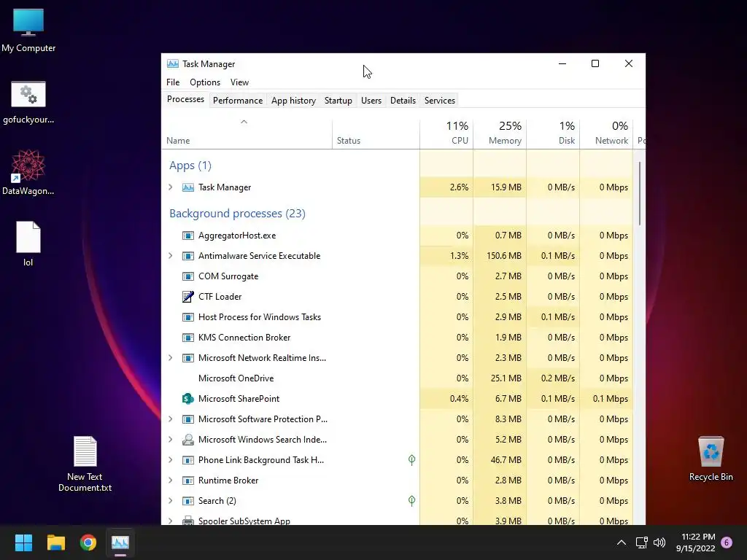Sort processes by CPU column

pyautogui.click(x=446, y=133)
